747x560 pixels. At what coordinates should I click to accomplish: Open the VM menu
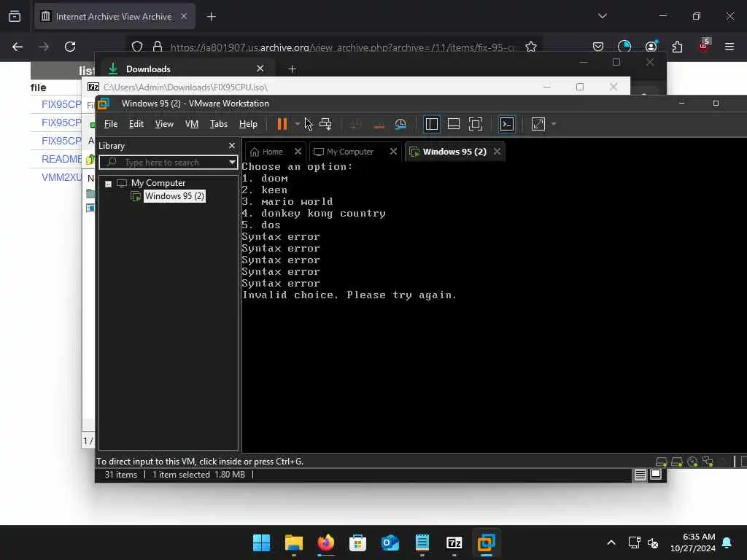pos(192,124)
